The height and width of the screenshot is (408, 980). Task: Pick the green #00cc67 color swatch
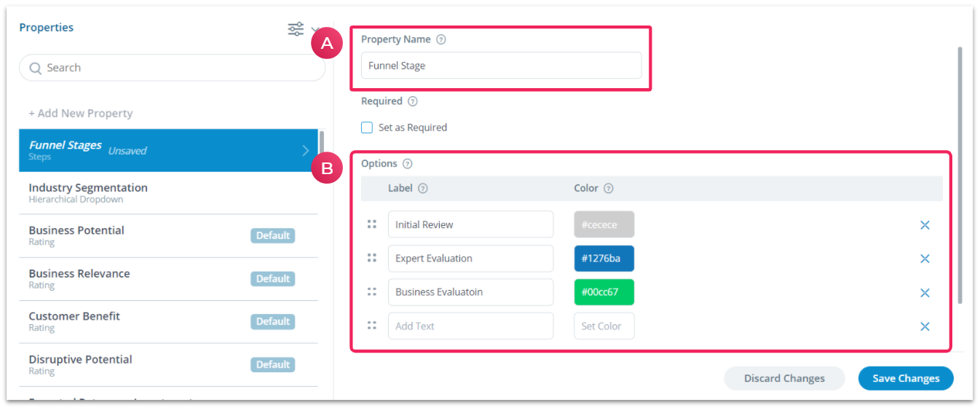(604, 292)
